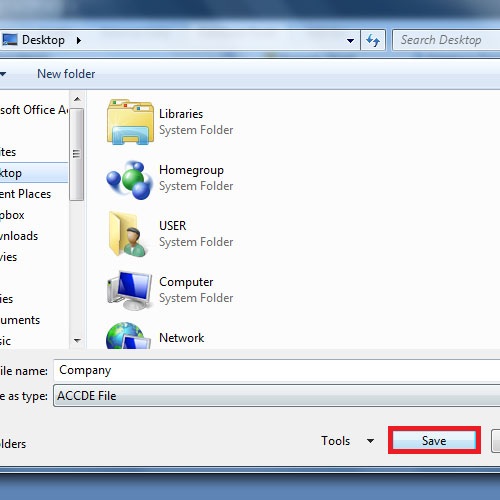Image resolution: width=500 pixels, height=500 pixels.
Task: Select the Homegroup icon
Action: pyautogui.click(x=129, y=180)
